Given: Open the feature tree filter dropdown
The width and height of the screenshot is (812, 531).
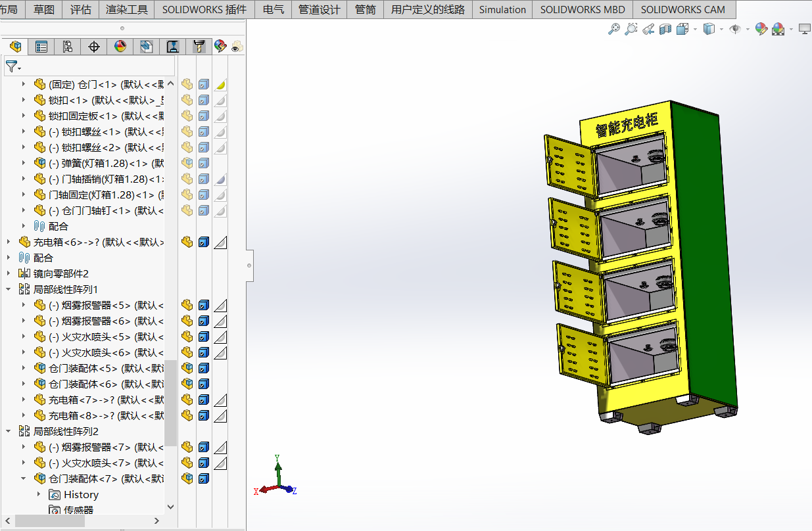Looking at the screenshot, I should (13, 66).
